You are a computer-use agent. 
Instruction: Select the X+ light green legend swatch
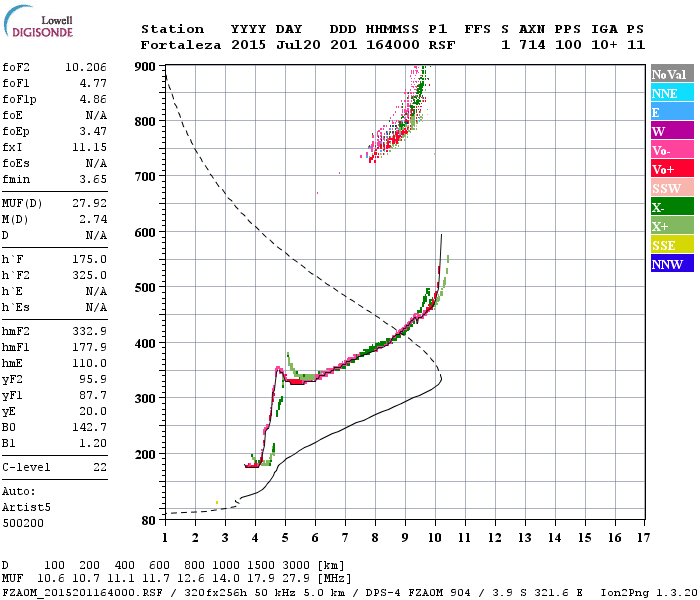pyautogui.click(x=672, y=226)
